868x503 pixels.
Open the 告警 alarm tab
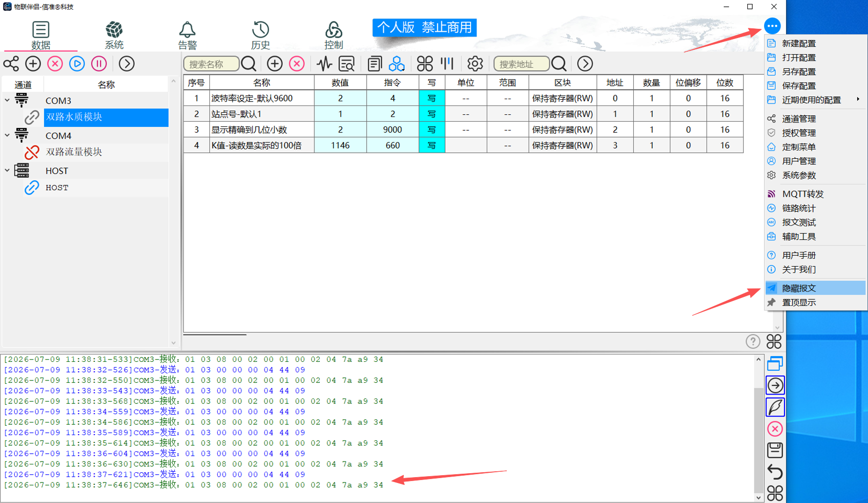[x=187, y=35]
